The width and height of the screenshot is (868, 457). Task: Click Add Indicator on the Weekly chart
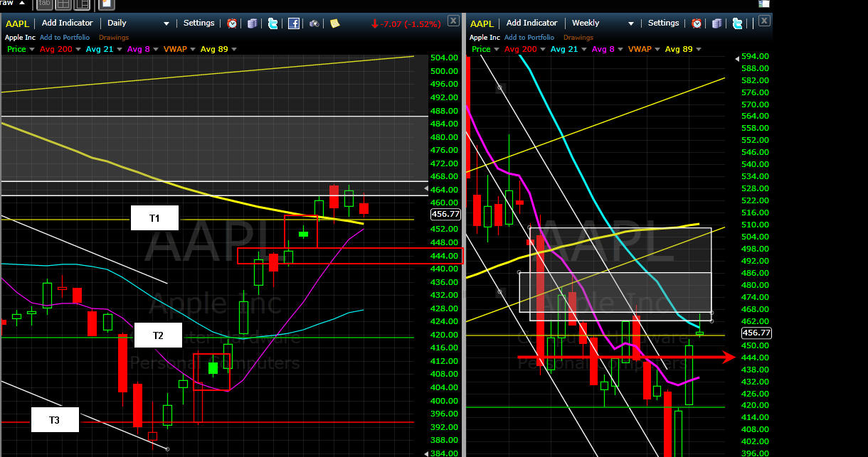point(531,23)
